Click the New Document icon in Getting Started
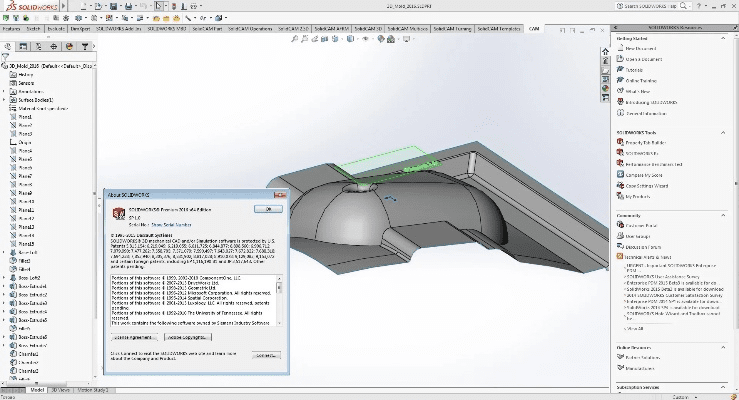 (622, 48)
